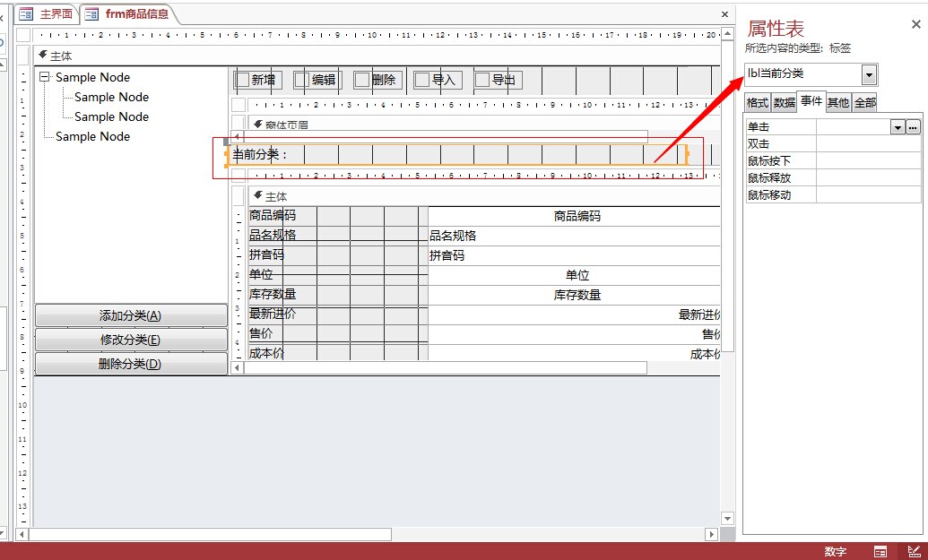Click the form selector box at ruler corner

point(22,36)
